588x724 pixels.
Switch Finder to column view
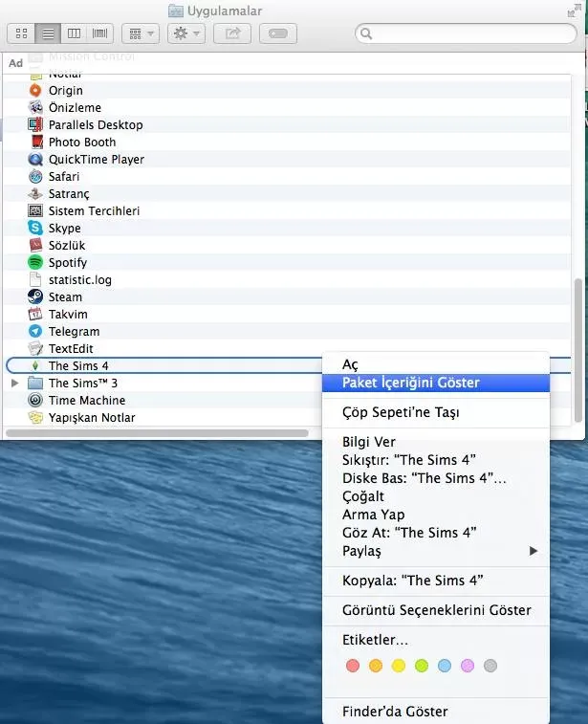(73, 33)
